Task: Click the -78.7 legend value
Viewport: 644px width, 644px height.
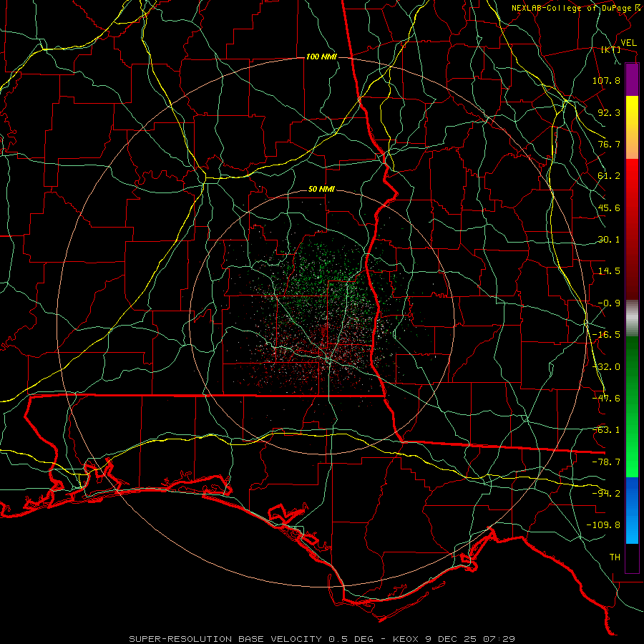Action: (606, 462)
